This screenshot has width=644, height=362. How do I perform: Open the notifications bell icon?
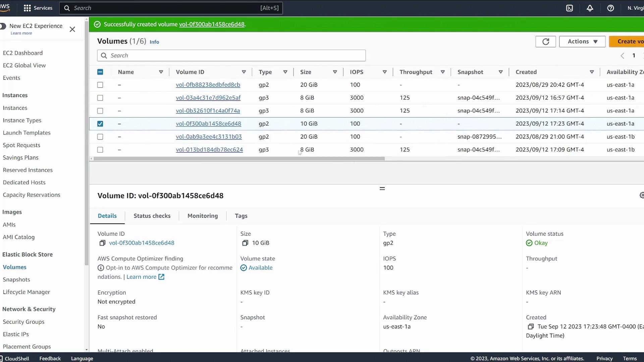590,8
